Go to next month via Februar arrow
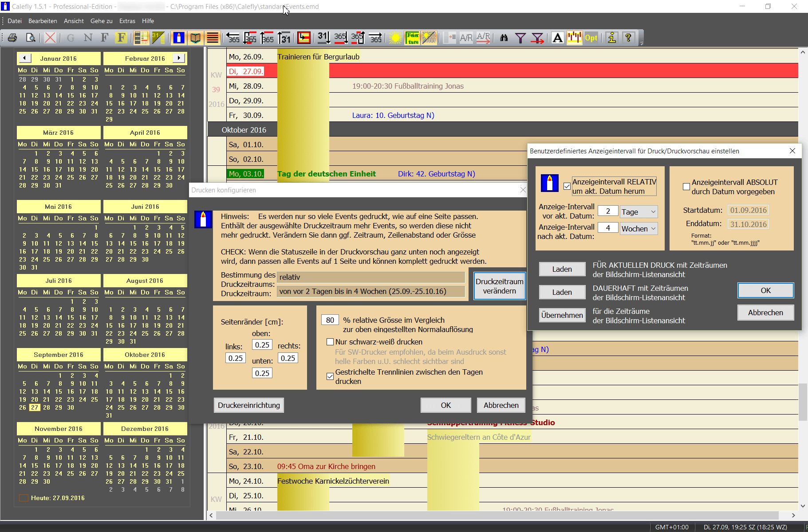This screenshot has height=532, width=808. click(x=179, y=58)
